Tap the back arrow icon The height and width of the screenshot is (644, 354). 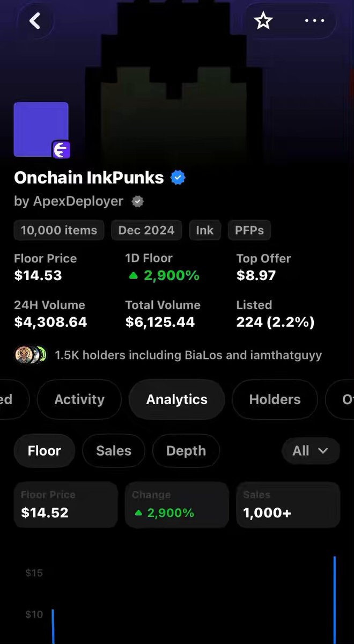point(35,21)
